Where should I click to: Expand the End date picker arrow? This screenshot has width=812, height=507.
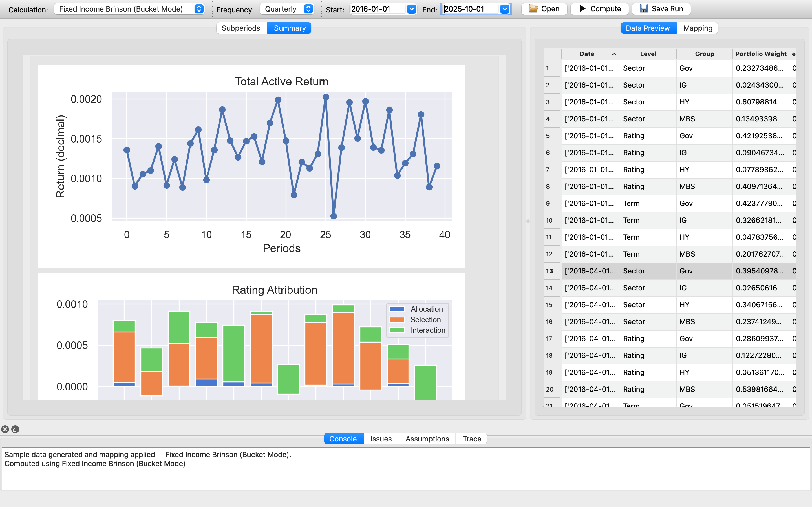pos(504,9)
